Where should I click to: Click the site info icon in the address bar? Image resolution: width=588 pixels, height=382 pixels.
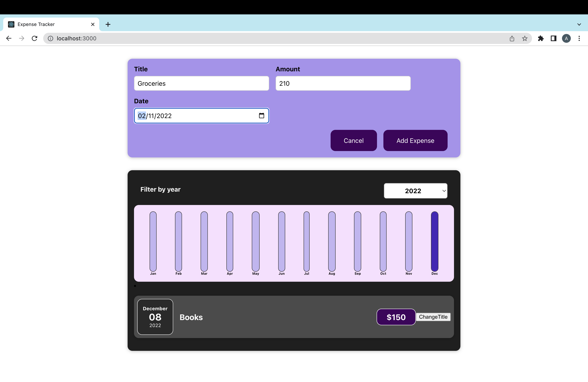pos(50,38)
